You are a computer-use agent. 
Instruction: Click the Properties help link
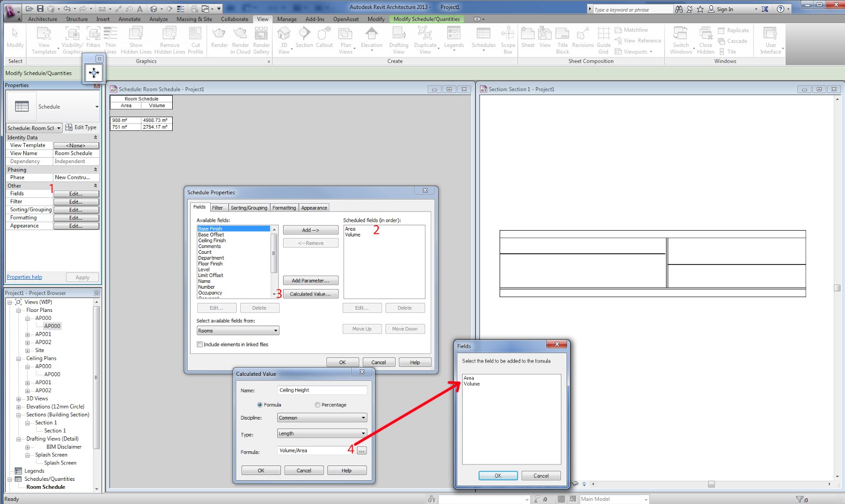(x=24, y=277)
